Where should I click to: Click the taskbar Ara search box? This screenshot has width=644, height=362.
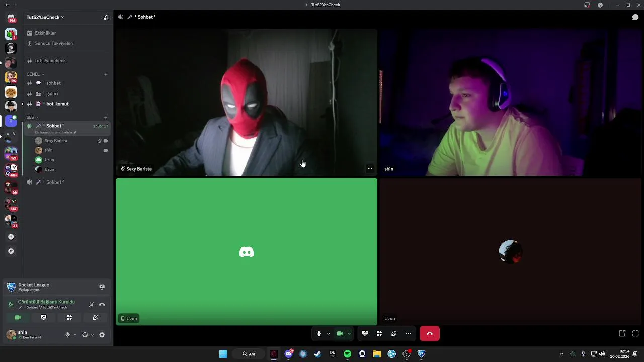pos(250,354)
